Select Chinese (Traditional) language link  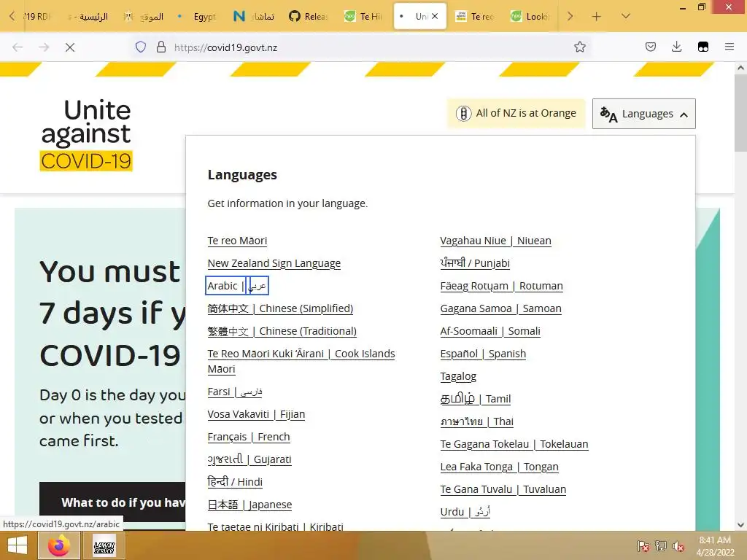point(282,332)
